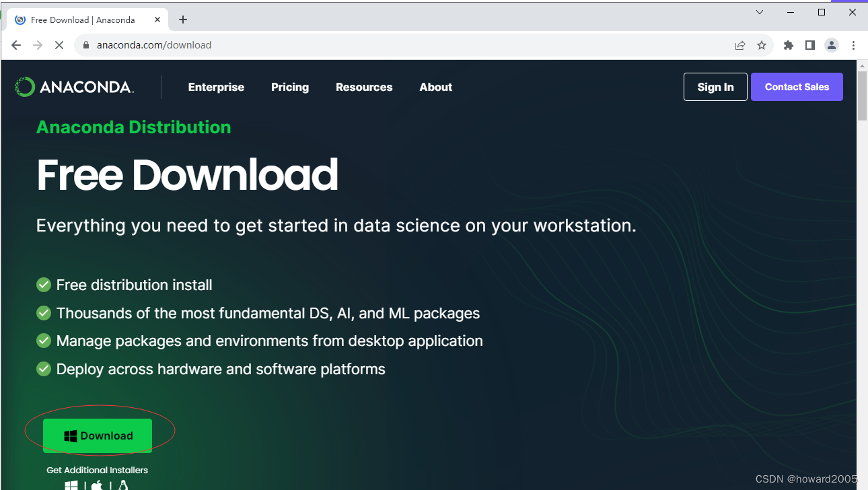Click the share page icon in address bar
This screenshot has height=490, width=868.
pos(740,45)
